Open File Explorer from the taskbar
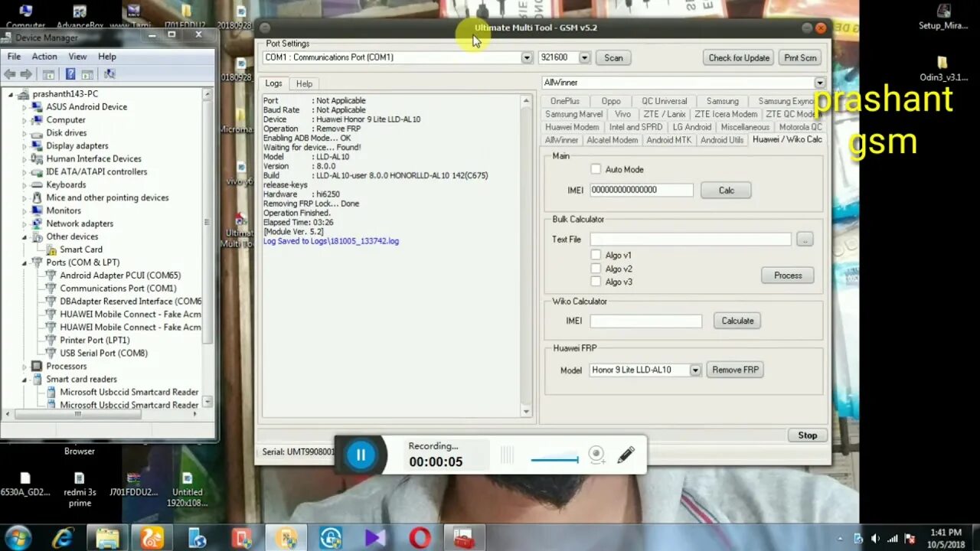The width and height of the screenshot is (980, 551). tap(107, 538)
